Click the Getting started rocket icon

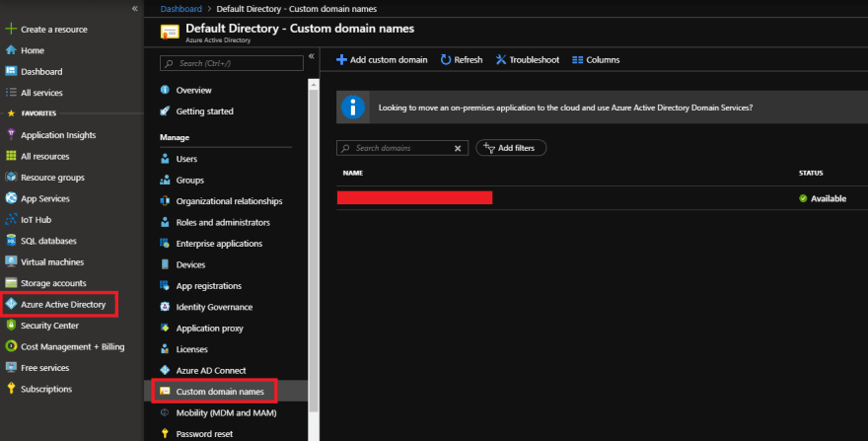click(165, 110)
